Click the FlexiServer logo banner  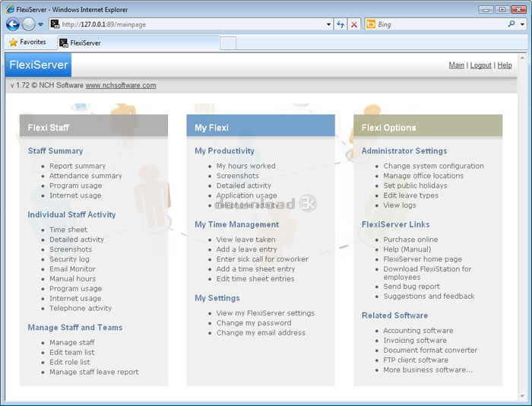coord(39,65)
